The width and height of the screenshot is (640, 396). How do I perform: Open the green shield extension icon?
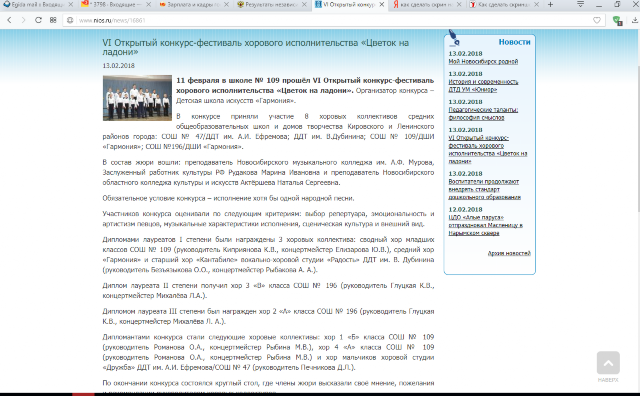(x=618, y=20)
